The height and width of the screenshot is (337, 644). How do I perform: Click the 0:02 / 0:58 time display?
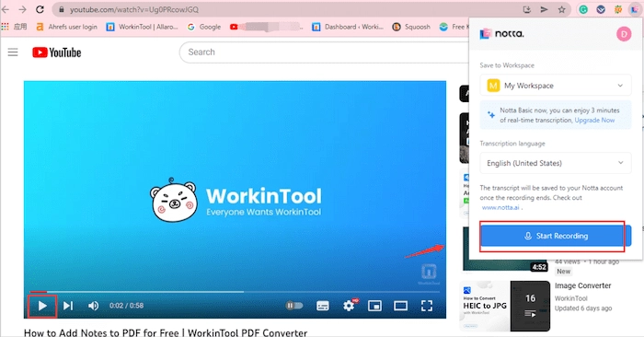point(127,306)
